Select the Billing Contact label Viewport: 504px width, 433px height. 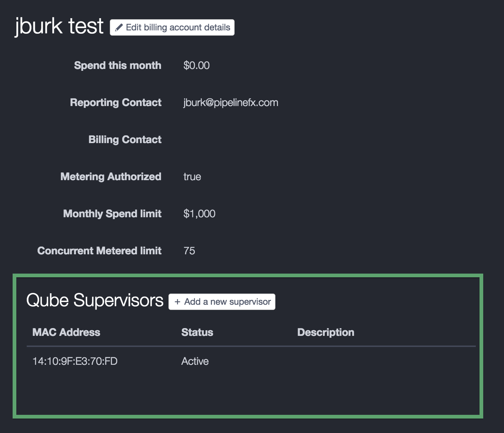(x=125, y=139)
